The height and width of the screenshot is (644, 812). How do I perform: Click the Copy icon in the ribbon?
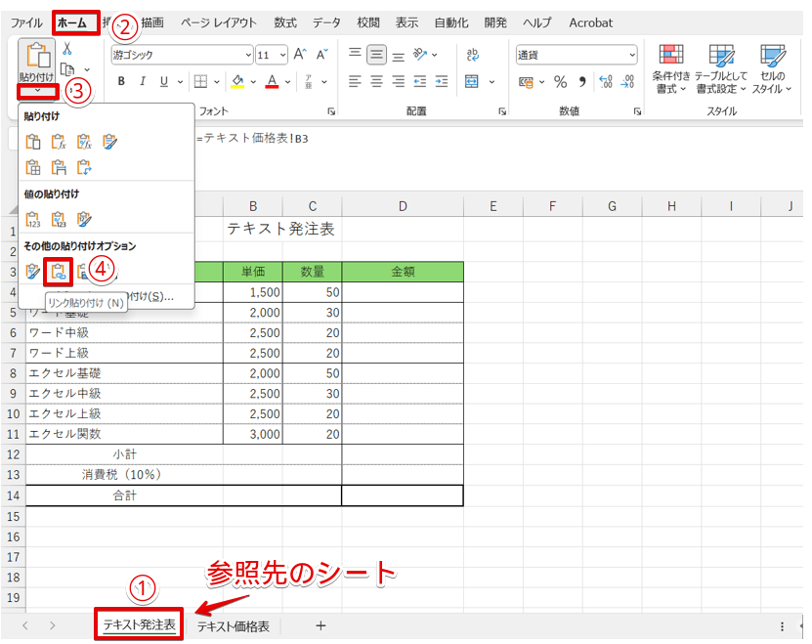click(67, 69)
